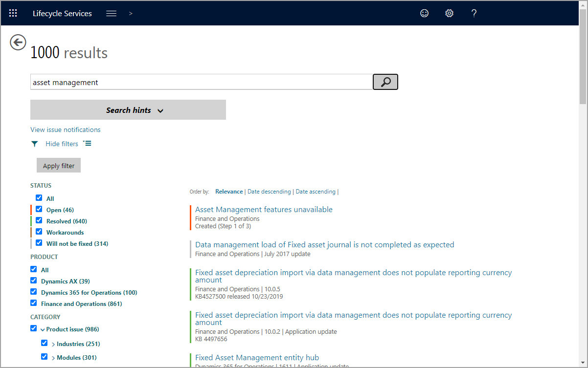Toggle Will not be fixed (314) checkbox
The height and width of the screenshot is (368, 588).
tap(39, 243)
